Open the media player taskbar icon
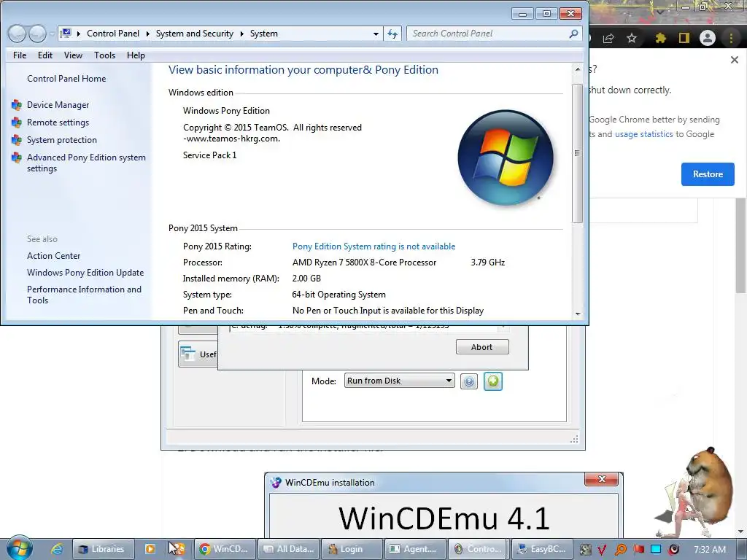 150,549
